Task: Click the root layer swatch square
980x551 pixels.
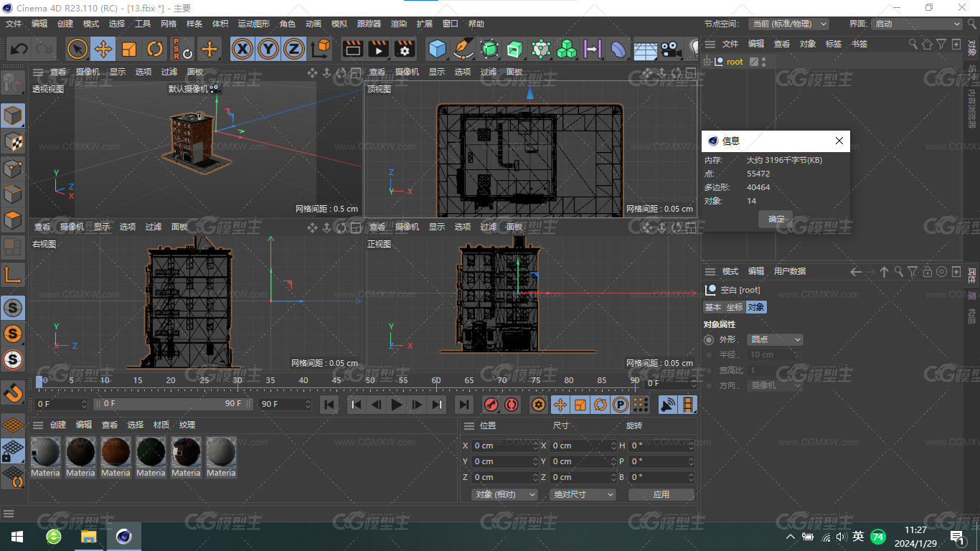Action: (x=754, y=62)
